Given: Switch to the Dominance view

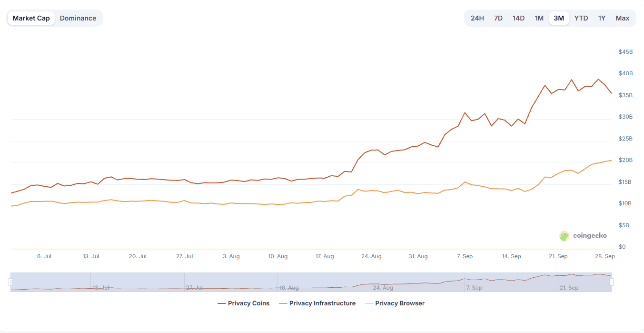Looking at the screenshot, I should 78,18.
